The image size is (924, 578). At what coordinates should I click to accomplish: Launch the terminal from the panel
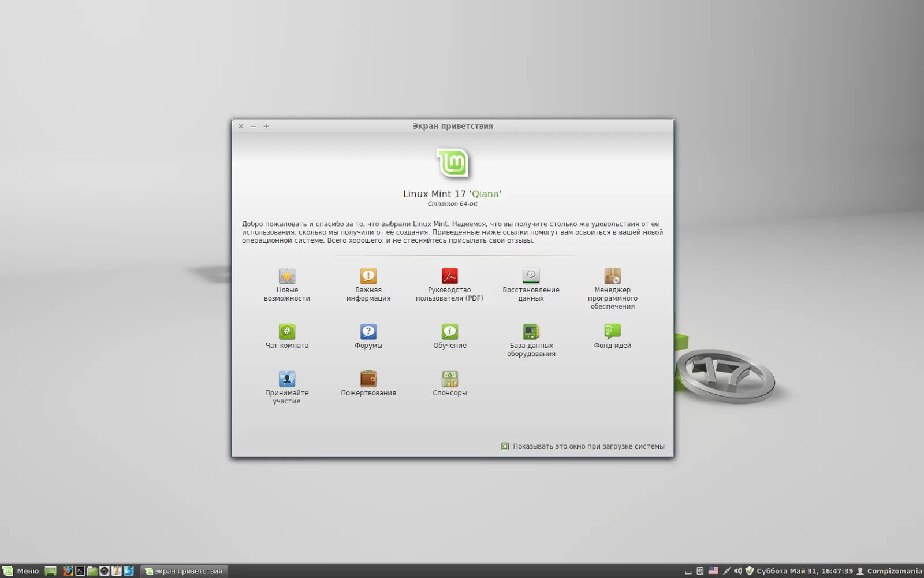[80, 571]
